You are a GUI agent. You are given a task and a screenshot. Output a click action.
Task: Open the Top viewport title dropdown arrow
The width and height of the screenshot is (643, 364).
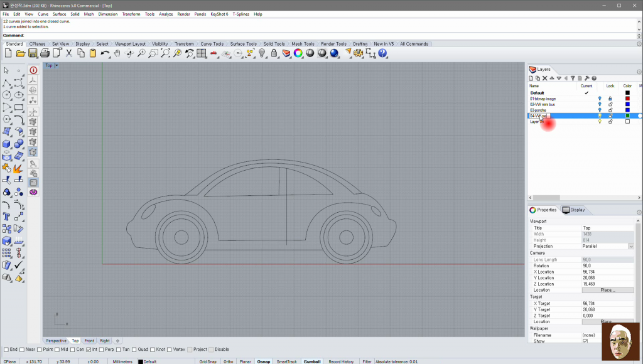click(x=57, y=66)
